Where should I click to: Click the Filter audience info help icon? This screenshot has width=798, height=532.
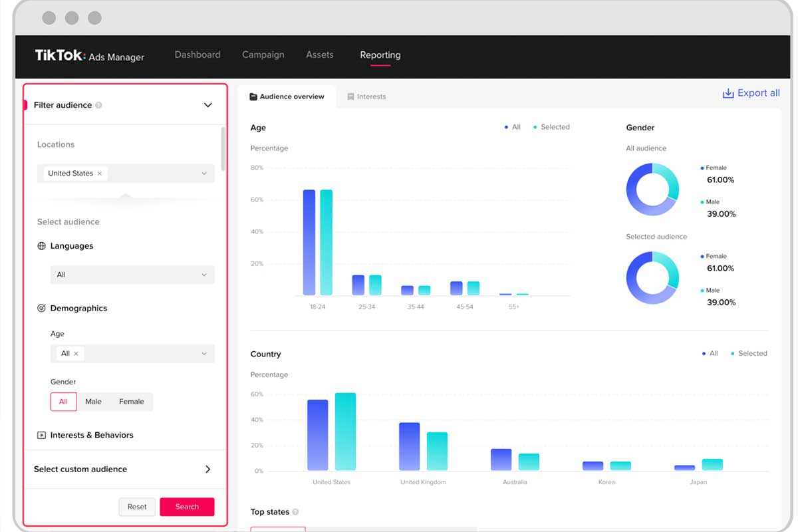98,105
